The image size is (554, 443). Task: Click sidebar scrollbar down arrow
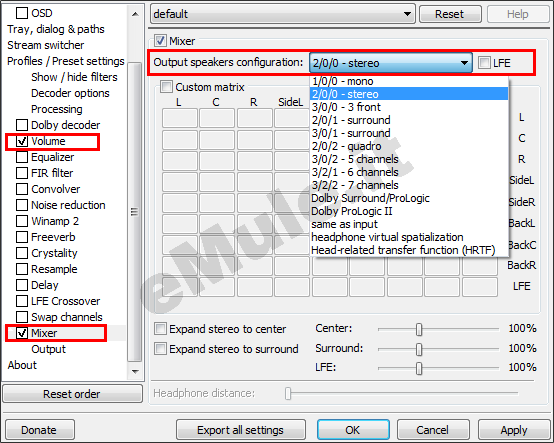tap(135, 372)
